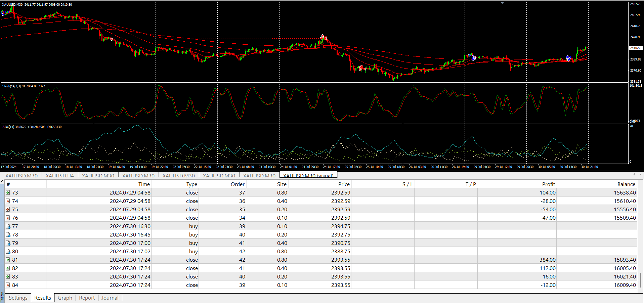Image resolution: width=644 pixels, height=303 pixels.
Task: Show the Journal tab
Action: pyautogui.click(x=110, y=298)
